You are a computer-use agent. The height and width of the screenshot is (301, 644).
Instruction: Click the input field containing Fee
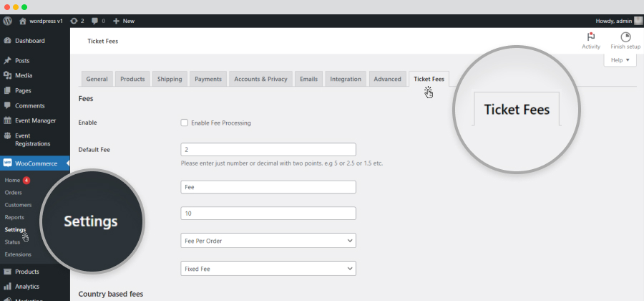pos(268,187)
